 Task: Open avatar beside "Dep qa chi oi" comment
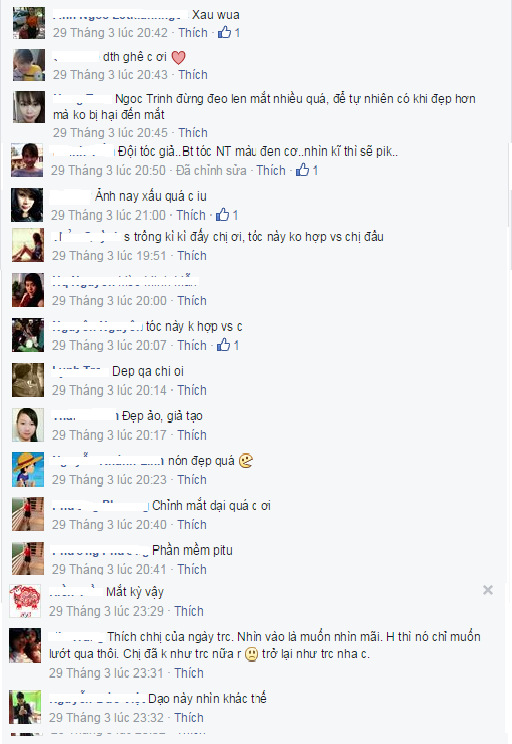tap(28, 380)
